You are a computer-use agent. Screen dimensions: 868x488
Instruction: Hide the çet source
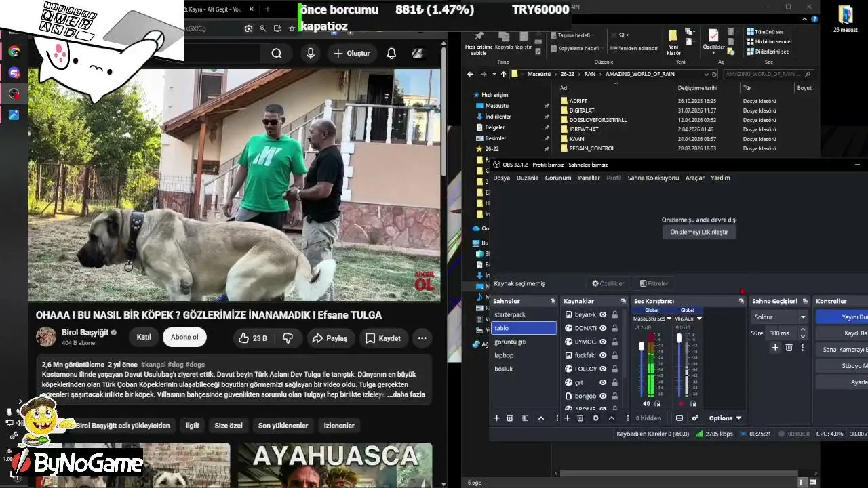click(x=603, y=382)
